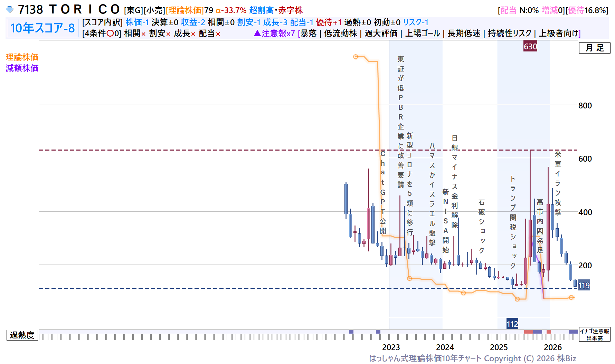Click the 出来高 volume label

click(595, 338)
